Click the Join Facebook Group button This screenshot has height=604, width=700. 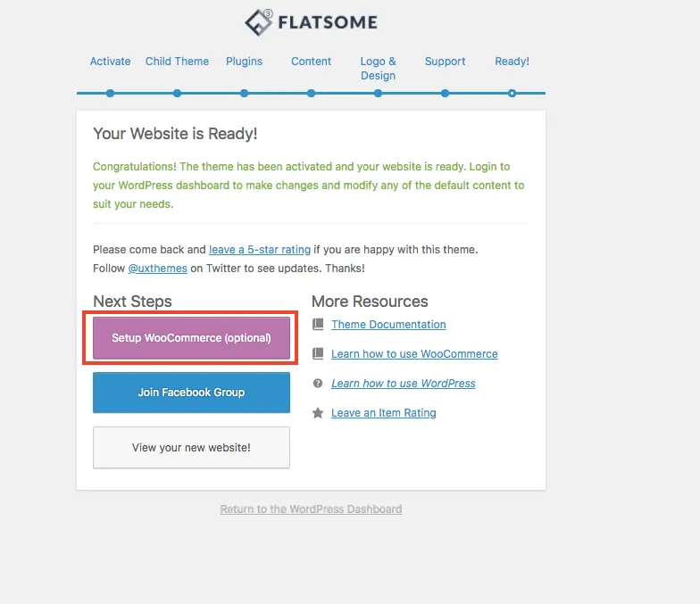pyautogui.click(x=191, y=393)
